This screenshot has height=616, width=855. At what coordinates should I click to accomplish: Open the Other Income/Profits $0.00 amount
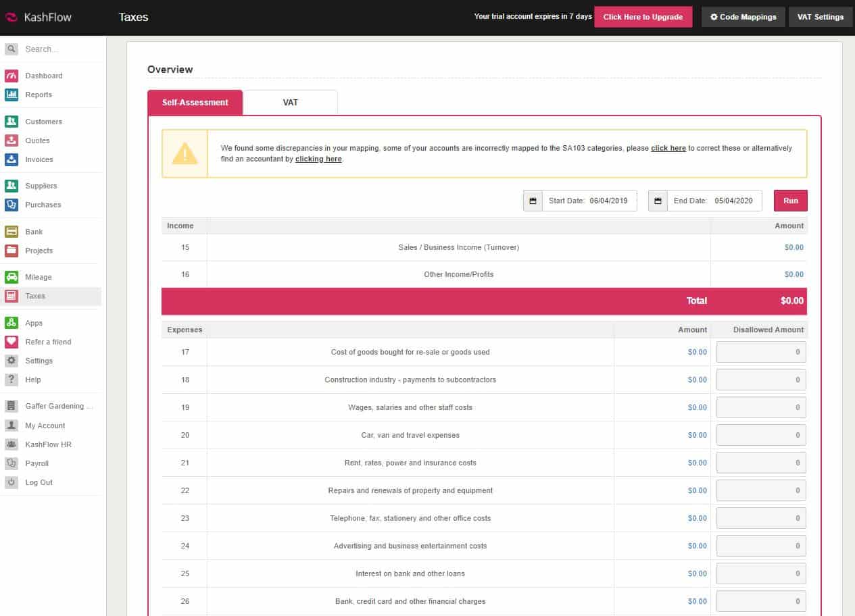794,274
